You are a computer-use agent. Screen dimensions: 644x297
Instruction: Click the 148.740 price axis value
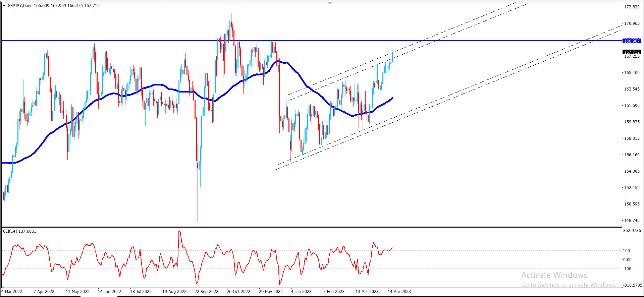point(632,220)
